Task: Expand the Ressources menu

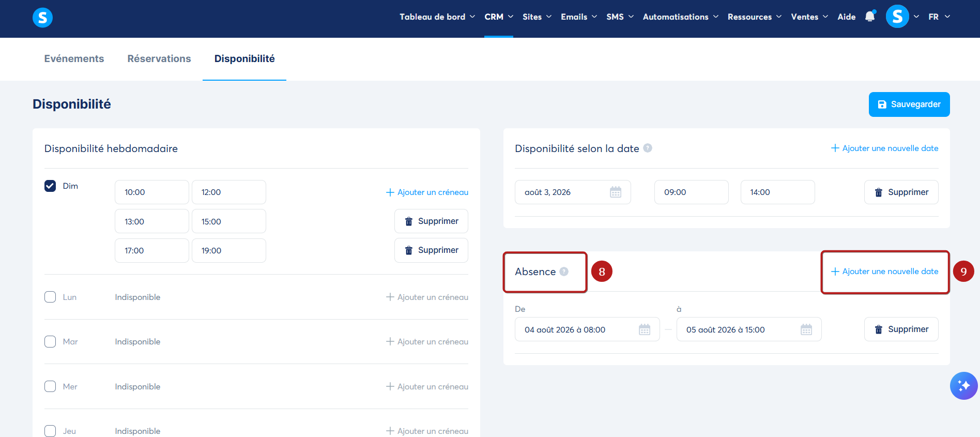Action: point(755,17)
